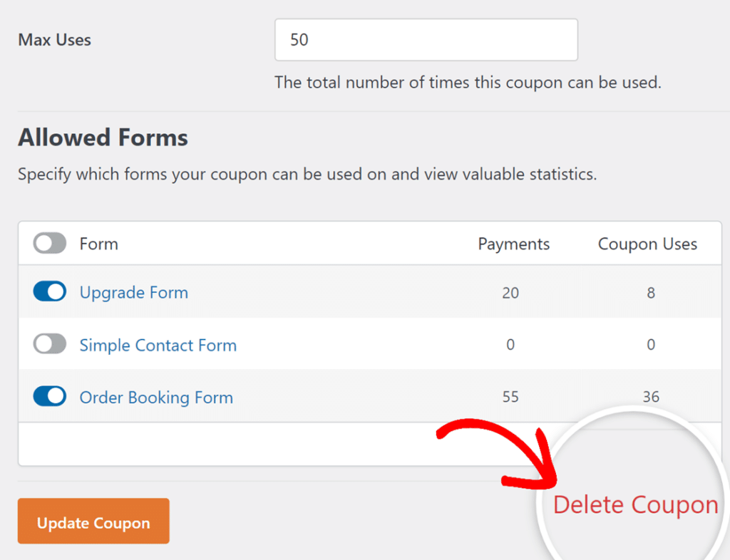Screen dimensions: 730x560
Task: Enable the Simple Contact Form toggle
Action: pyautogui.click(x=48, y=343)
